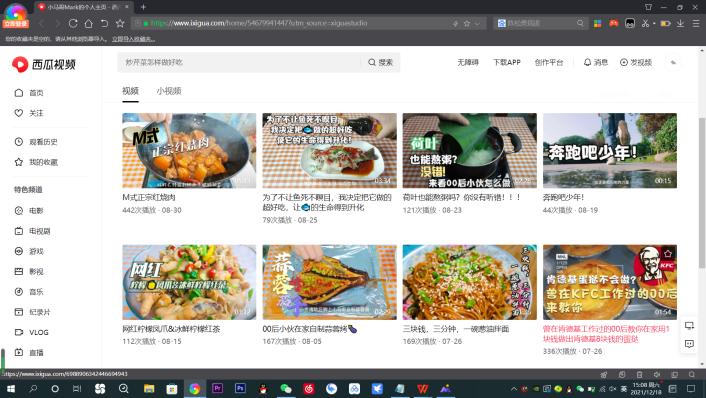
Task: Open the 纪录片 channel
Action: click(x=32, y=312)
